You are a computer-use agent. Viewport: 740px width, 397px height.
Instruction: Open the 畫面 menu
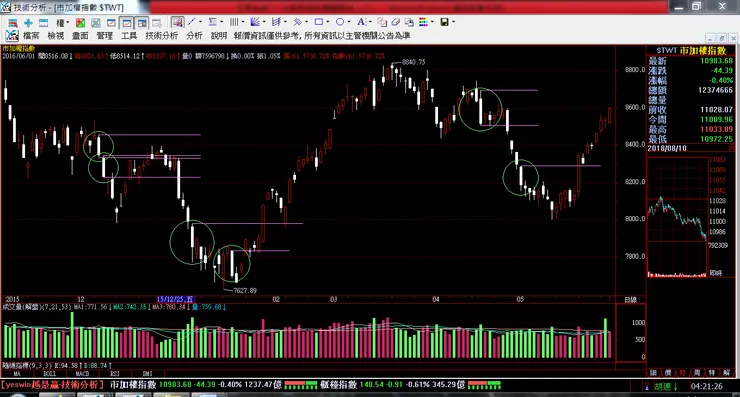[x=80, y=36]
